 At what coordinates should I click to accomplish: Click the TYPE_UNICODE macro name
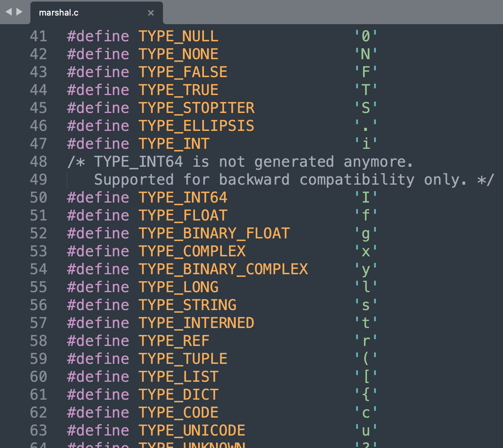click(192, 430)
